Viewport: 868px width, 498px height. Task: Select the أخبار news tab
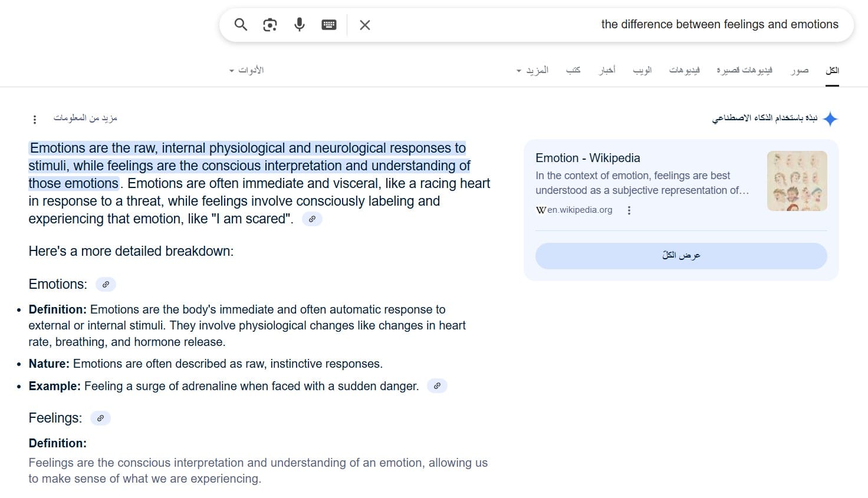click(607, 70)
